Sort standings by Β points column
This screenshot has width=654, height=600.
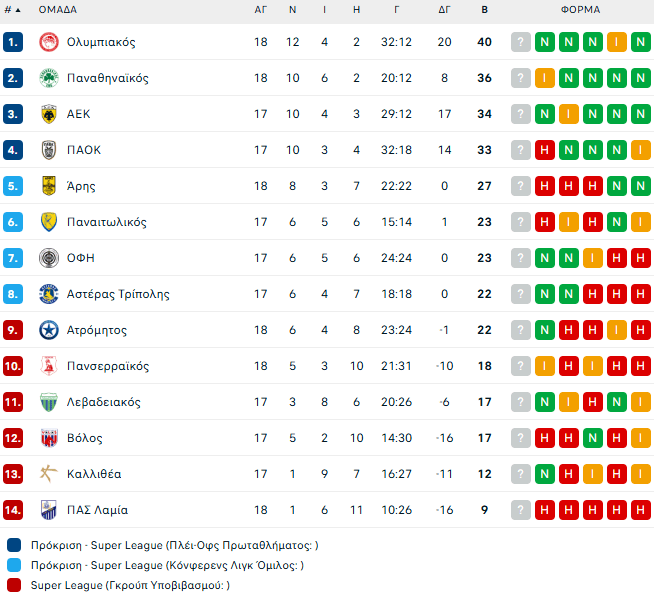(485, 9)
